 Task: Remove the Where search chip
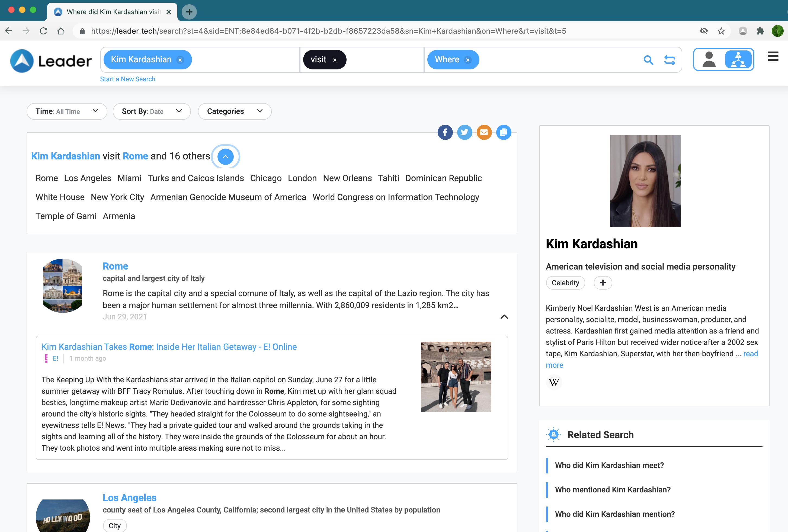coord(467,60)
